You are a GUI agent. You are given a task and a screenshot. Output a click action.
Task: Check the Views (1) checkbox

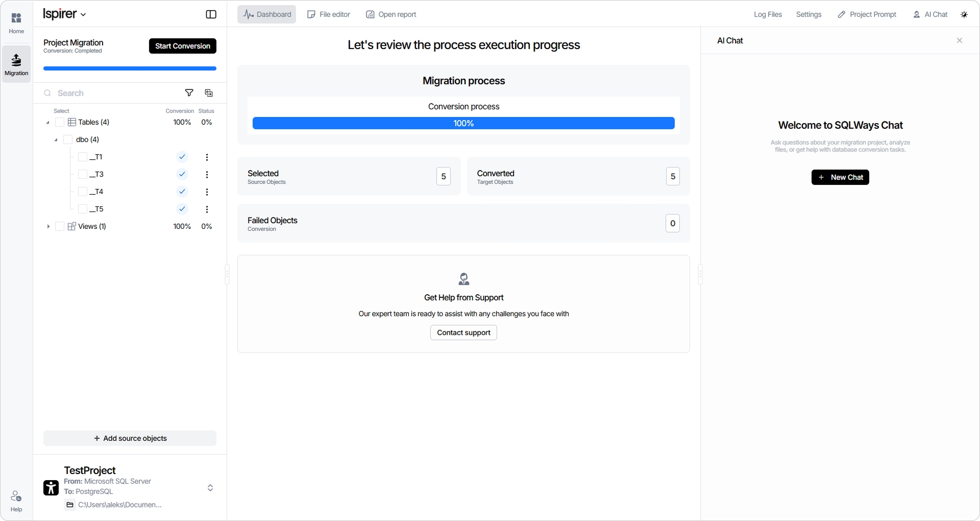pos(60,226)
